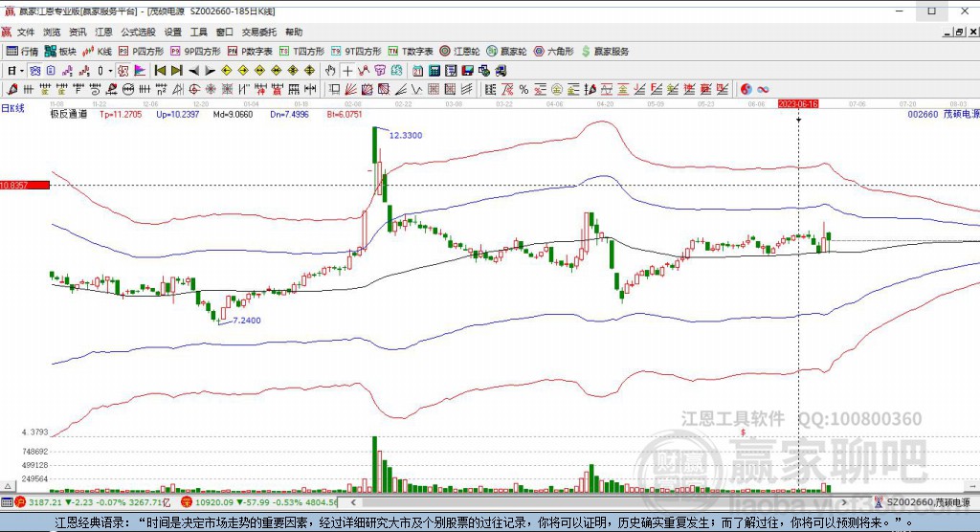The image size is (980, 532).
Task: Switch to K线 chart view
Action: pyautogui.click(x=97, y=52)
